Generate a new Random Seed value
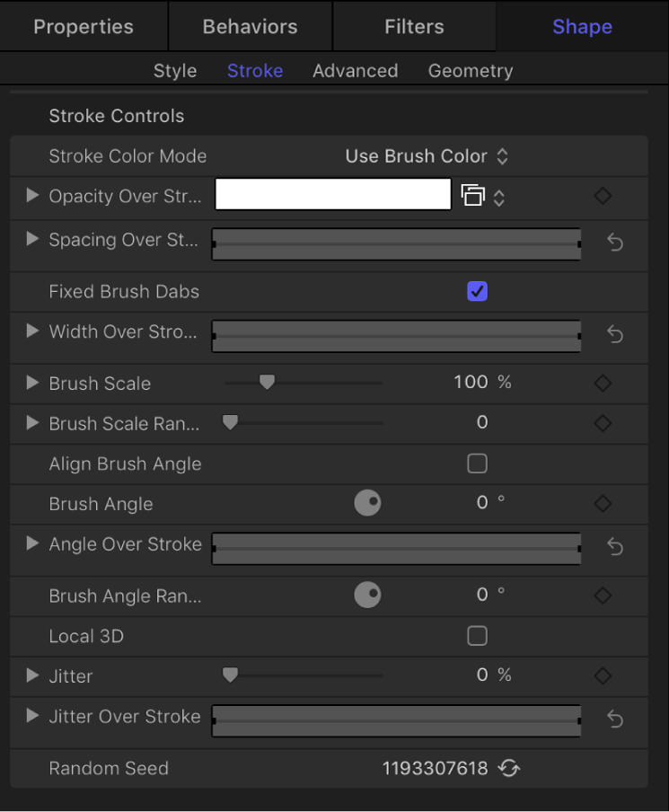Viewport: 669px width, 812px height. click(507, 769)
